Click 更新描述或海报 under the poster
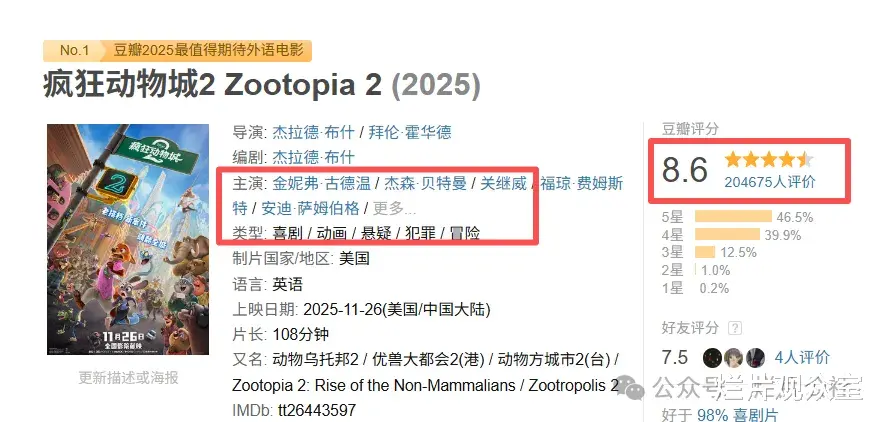This screenshot has width=879, height=422. [128, 377]
